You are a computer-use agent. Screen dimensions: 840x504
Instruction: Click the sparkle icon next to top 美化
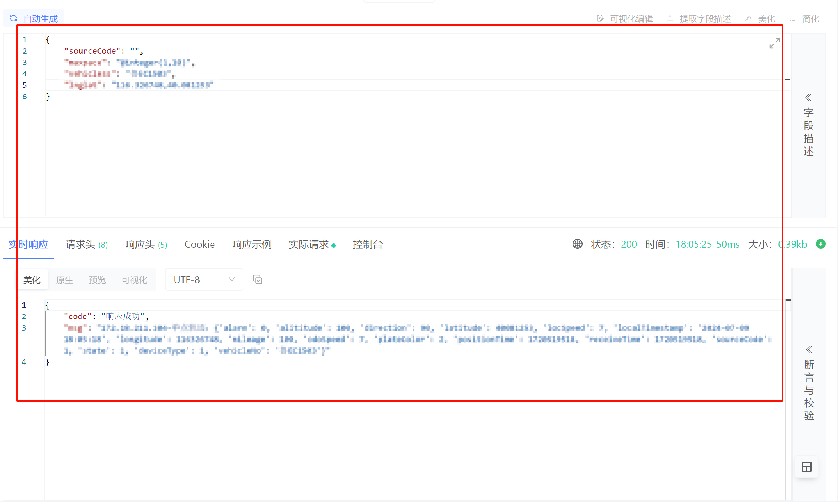click(x=748, y=18)
